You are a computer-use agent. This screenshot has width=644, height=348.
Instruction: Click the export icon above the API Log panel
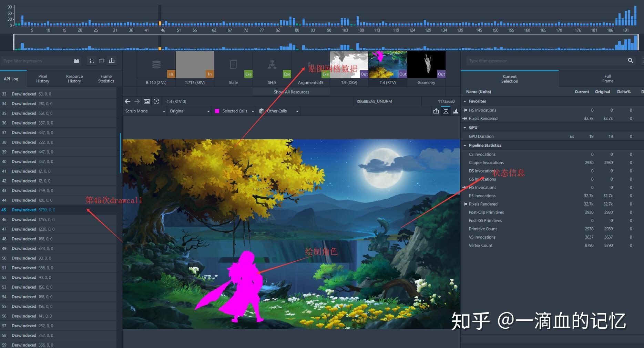coord(112,60)
